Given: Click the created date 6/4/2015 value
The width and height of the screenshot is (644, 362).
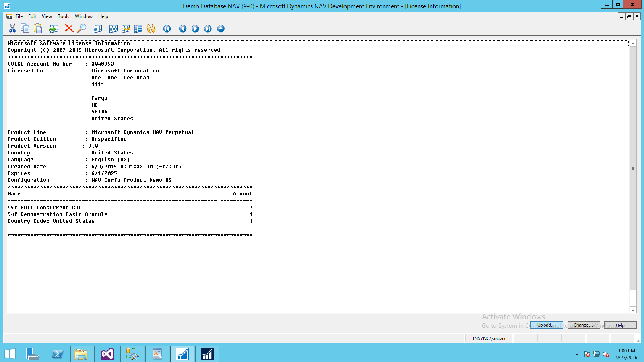Looking at the screenshot, I should tap(136, 166).
